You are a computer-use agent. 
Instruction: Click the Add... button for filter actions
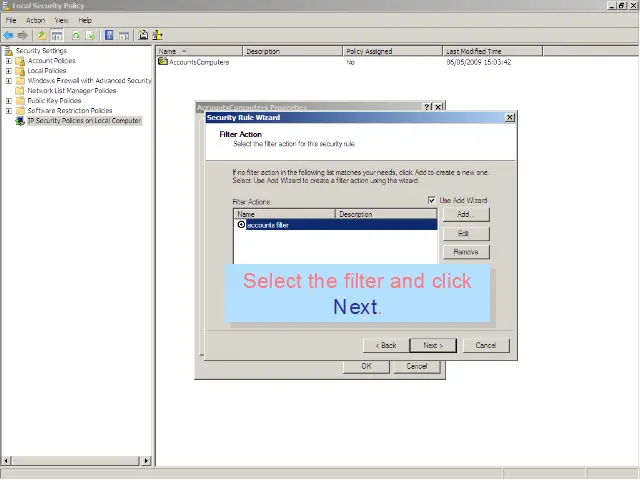tap(465, 215)
